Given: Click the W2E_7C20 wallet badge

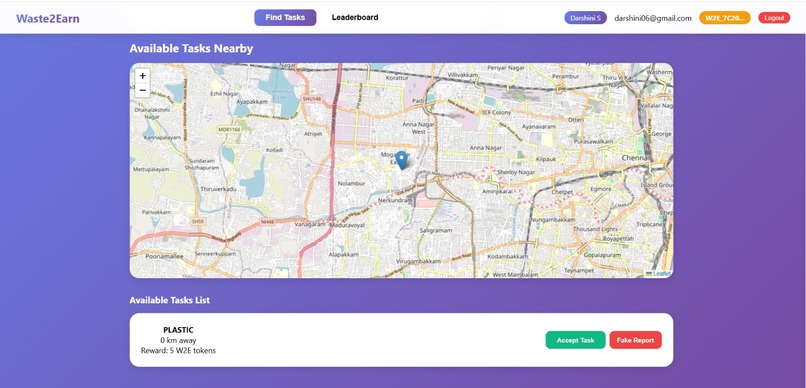Looking at the screenshot, I should pyautogui.click(x=725, y=18).
